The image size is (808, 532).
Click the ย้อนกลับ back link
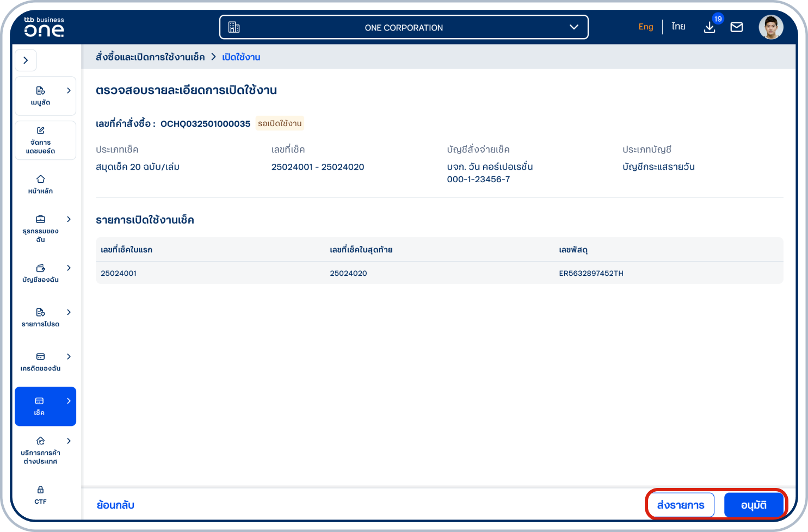[x=115, y=505]
